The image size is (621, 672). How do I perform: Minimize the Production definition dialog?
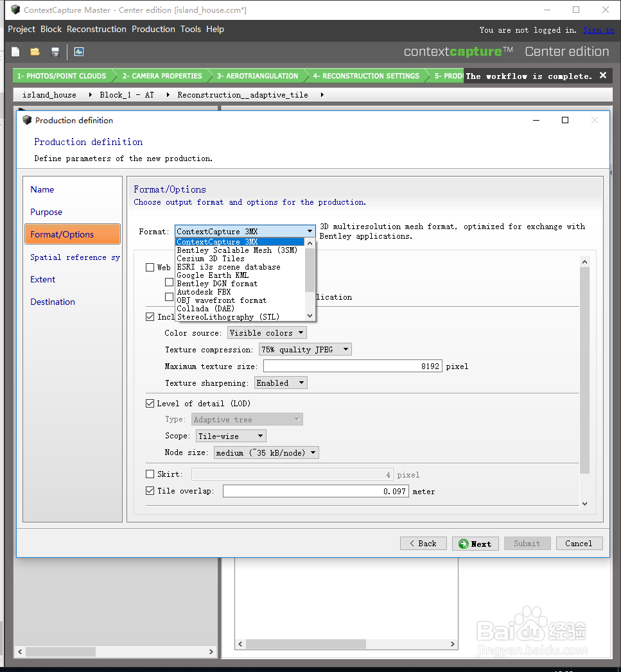(x=536, y=121)
